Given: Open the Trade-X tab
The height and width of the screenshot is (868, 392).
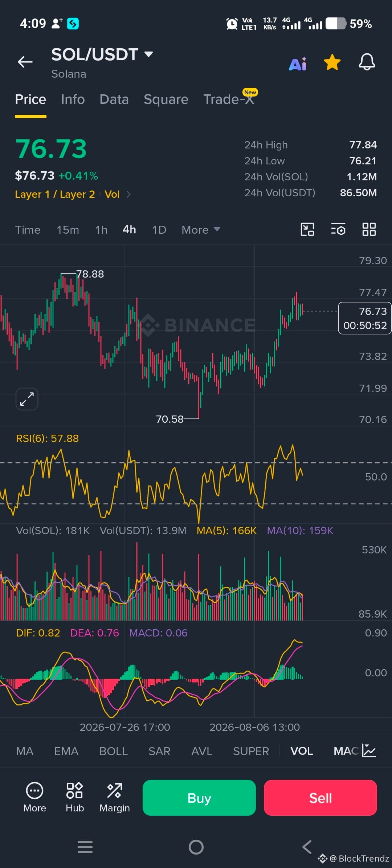Looking at the screenshot, I should pyautogui.click(x=229, y=99).
